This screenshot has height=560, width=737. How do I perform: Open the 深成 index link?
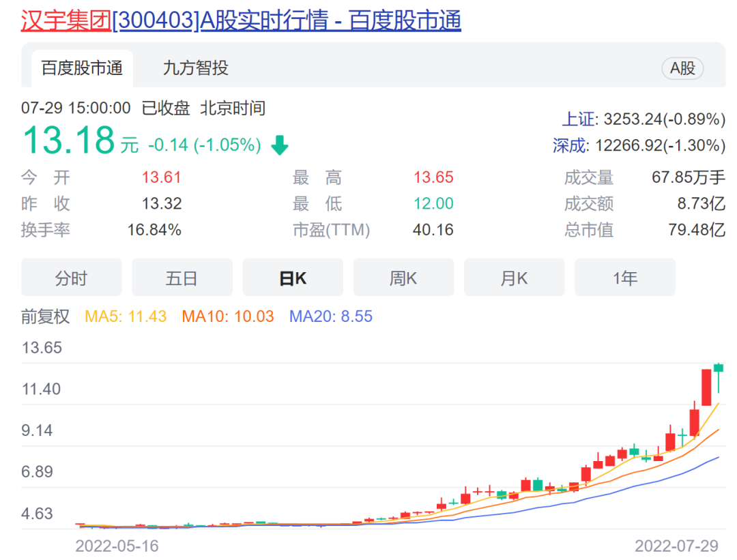point(569,145)
